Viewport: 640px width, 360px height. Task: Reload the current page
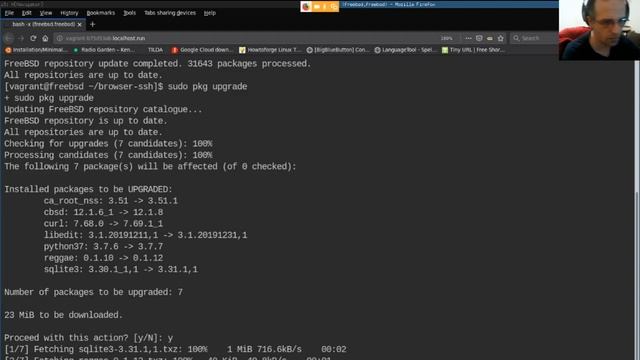[33, 38]
